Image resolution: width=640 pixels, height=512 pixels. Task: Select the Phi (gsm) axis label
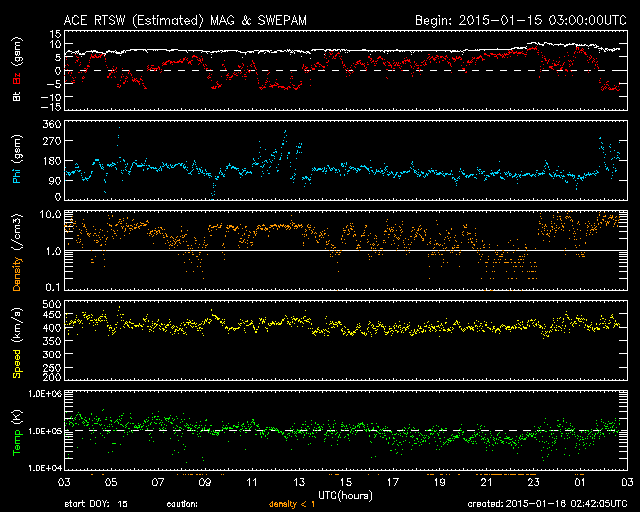point(17,160)
